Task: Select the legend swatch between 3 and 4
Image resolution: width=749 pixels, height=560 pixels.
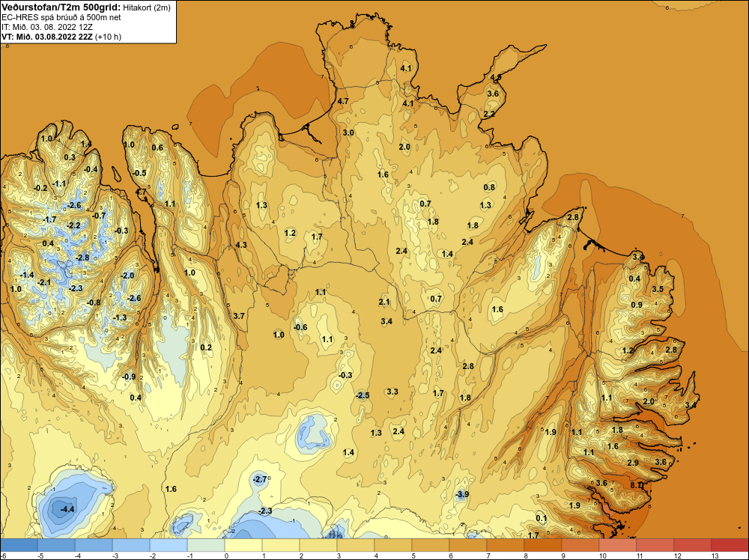Action: pyautogui.click(x=356, y=545)
